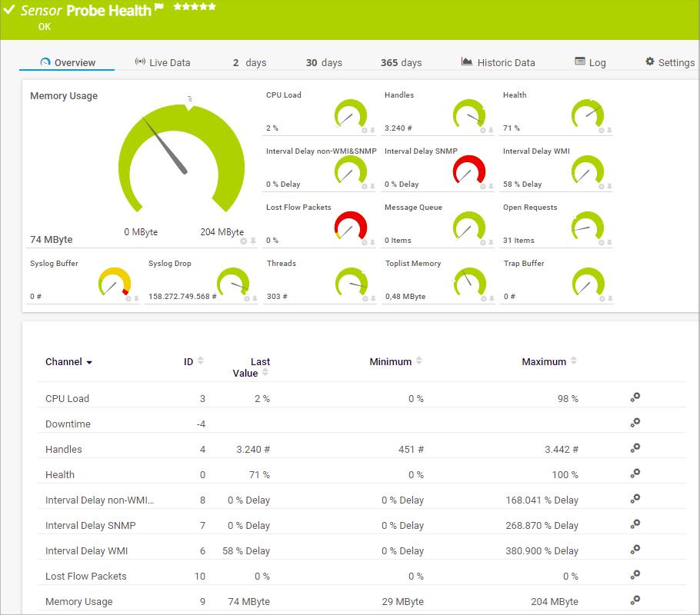Image resolution: width=700 pixels, height=615 pixels.
Task: Pin the Interval Delay WMI gauge
Action: coord(609,187)
